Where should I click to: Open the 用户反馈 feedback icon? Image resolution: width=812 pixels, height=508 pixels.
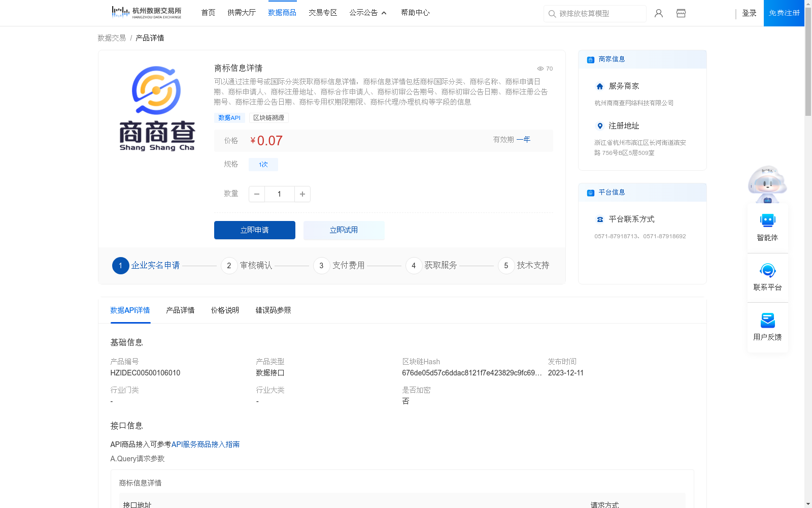coord(767,320)
